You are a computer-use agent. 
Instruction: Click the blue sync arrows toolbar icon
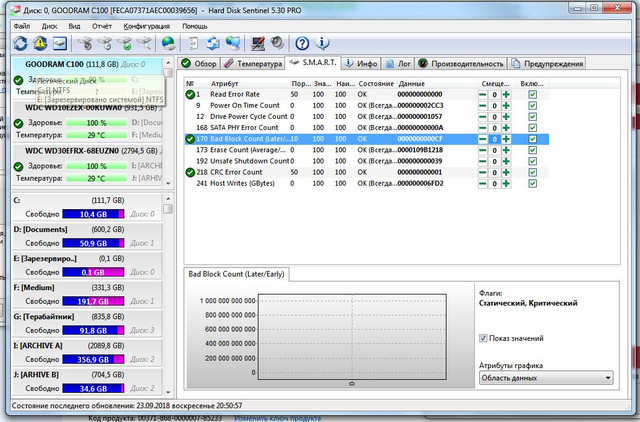(x=213, y=43)
